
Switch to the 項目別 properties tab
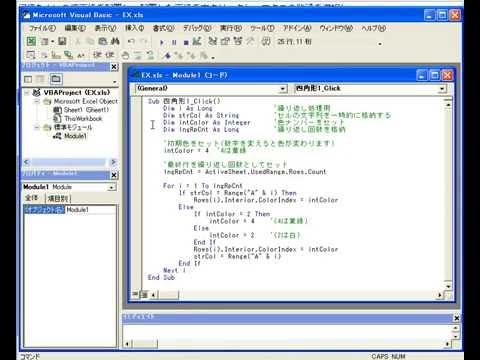click(58, 199)
